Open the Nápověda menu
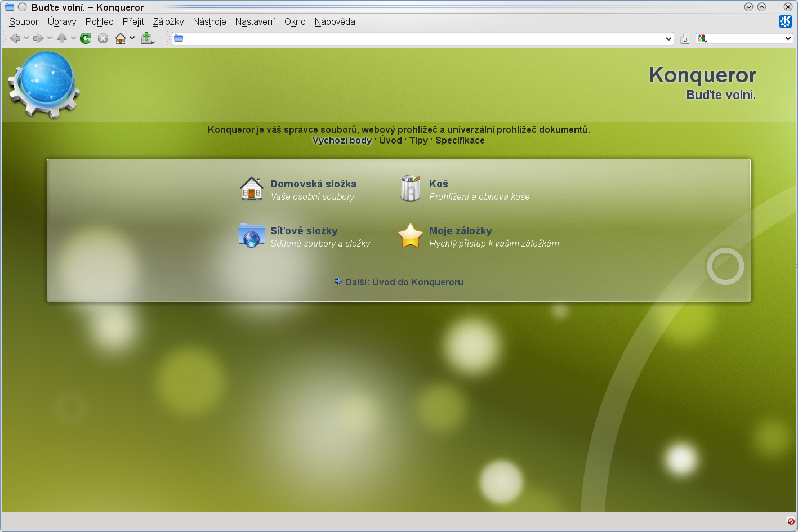Screen dimensions: 798x532 [335, 21]
